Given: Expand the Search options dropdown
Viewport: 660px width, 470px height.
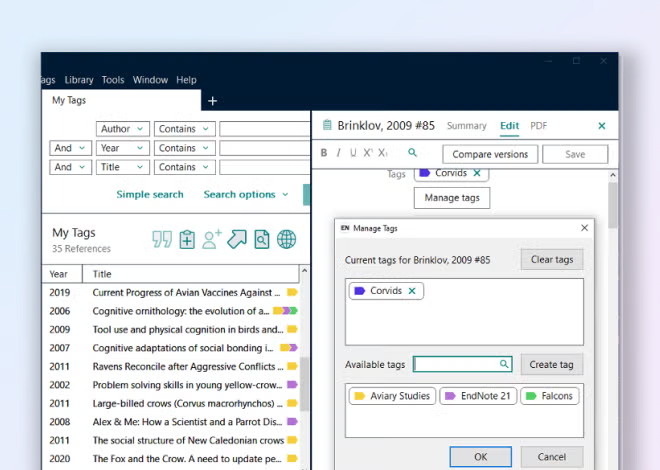Looking at the screenshot, I should 246,194.
